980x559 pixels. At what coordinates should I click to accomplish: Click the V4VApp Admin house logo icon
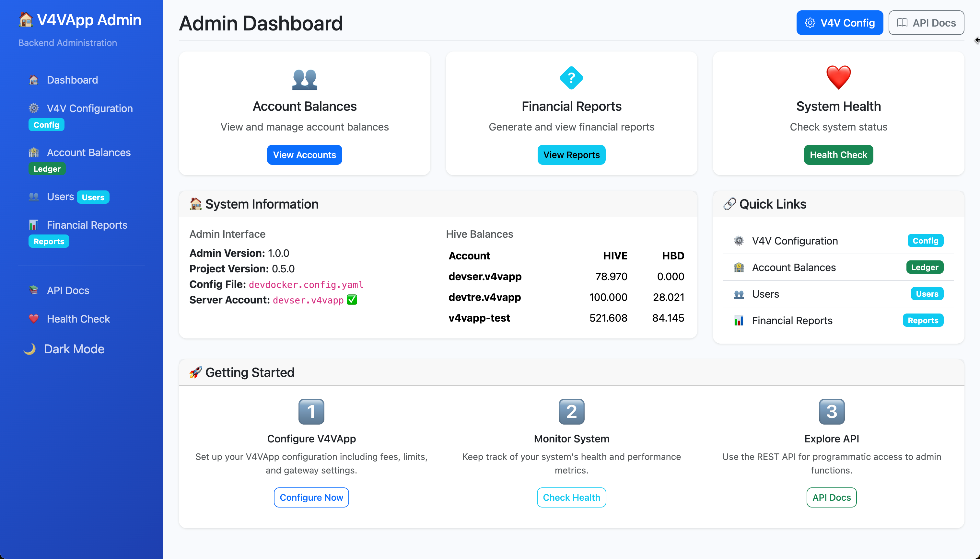26,19
